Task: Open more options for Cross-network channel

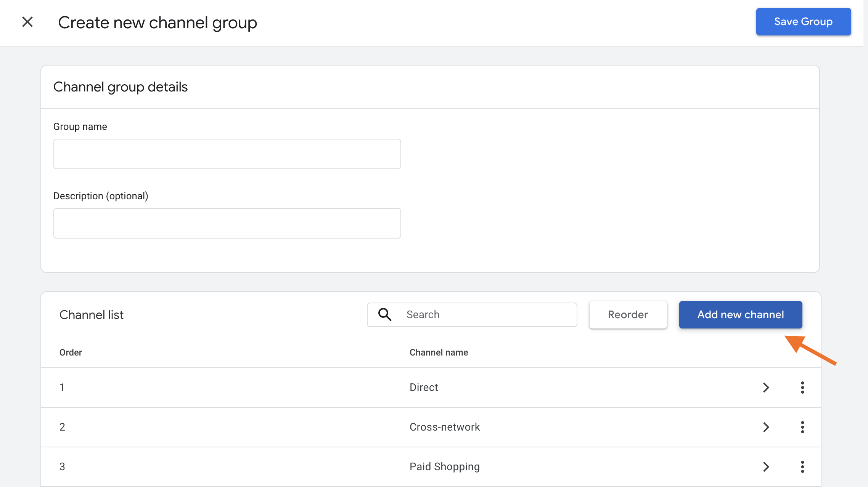Action: (x=802, y=427)
